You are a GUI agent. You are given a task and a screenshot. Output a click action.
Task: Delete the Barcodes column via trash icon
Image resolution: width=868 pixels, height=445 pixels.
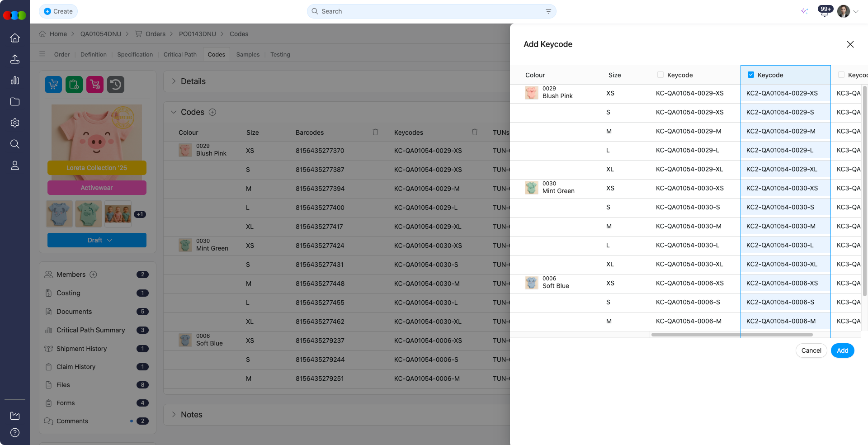click(x=375, y=132)
